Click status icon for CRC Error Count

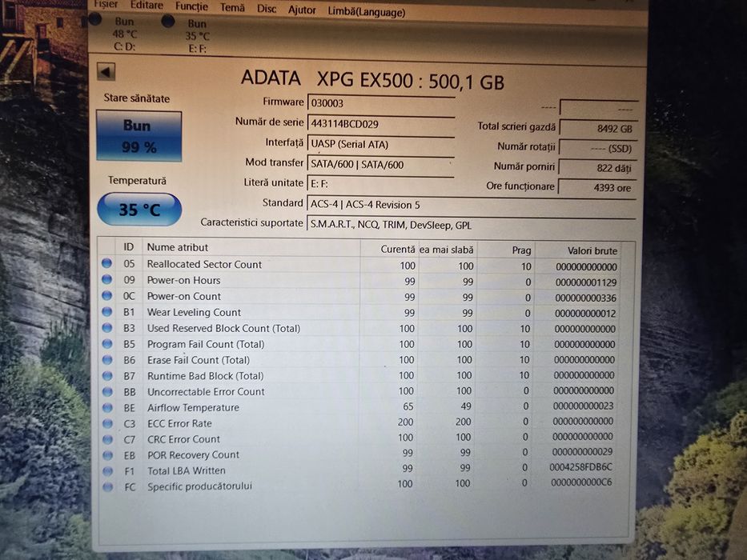coord(108,439)
